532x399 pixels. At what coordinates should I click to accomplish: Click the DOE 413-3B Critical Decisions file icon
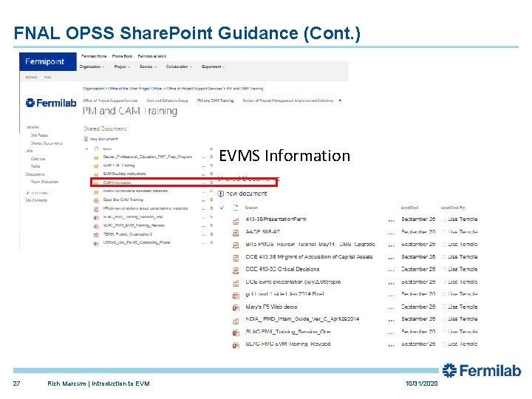pos(236,270)
